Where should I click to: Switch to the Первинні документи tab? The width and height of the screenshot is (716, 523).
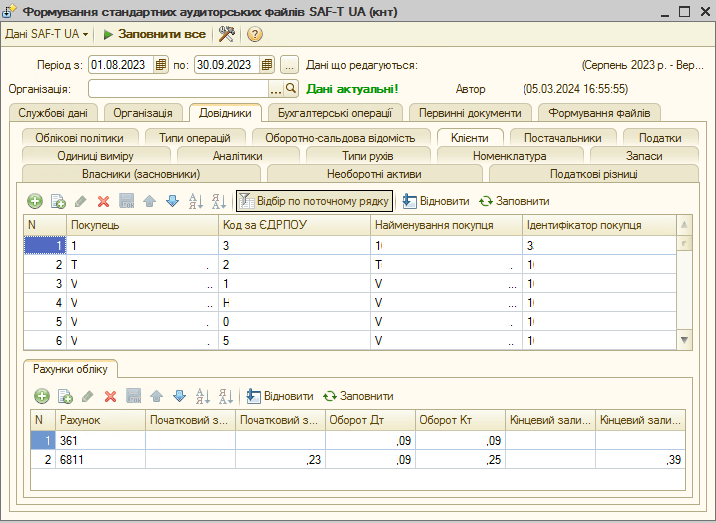(470, 113)
